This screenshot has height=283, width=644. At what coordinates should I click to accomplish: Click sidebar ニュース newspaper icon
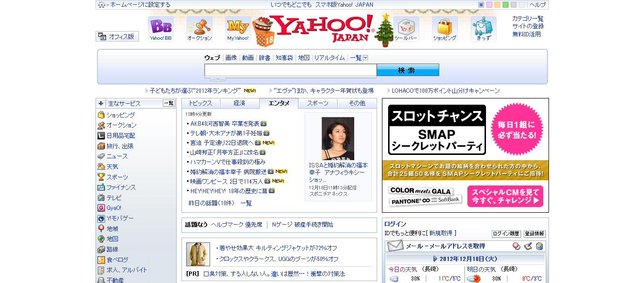point(101,156)
